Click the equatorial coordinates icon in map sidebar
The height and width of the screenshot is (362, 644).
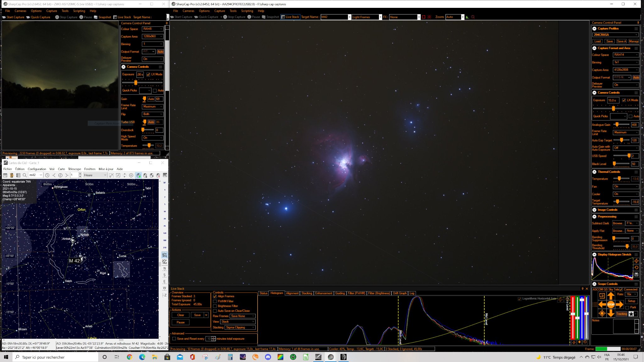click(164, 255)
